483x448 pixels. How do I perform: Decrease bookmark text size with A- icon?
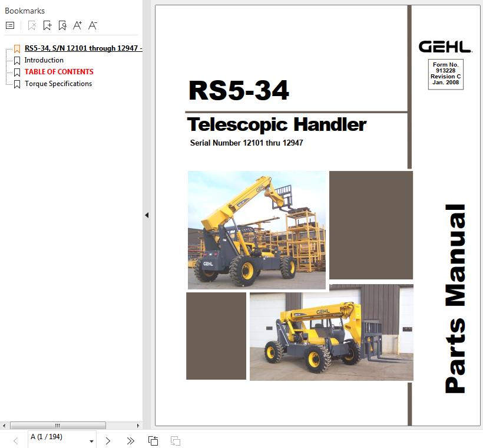[x=92, y=25]
